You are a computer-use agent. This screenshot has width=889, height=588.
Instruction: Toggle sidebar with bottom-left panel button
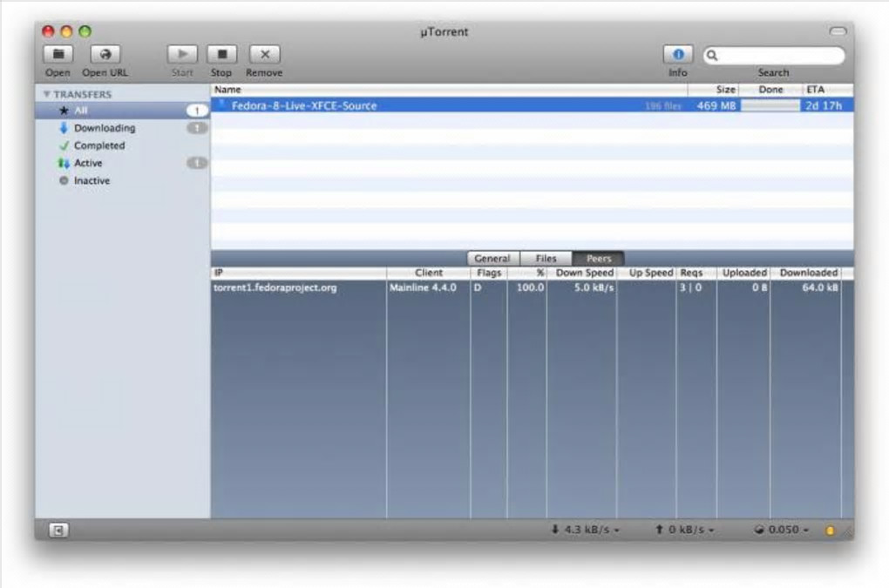(x=58, y=531)
